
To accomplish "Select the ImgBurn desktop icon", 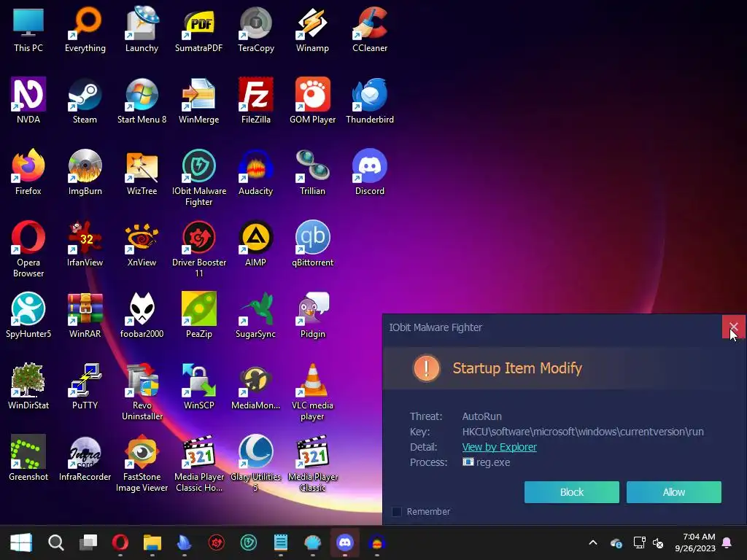I will point(85,172).
